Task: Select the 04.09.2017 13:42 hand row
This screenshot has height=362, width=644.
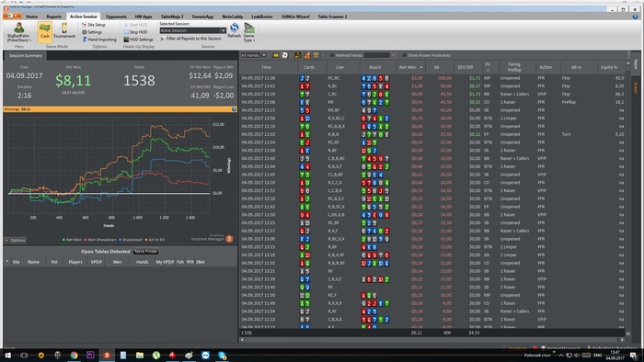Action: [433, 86]
